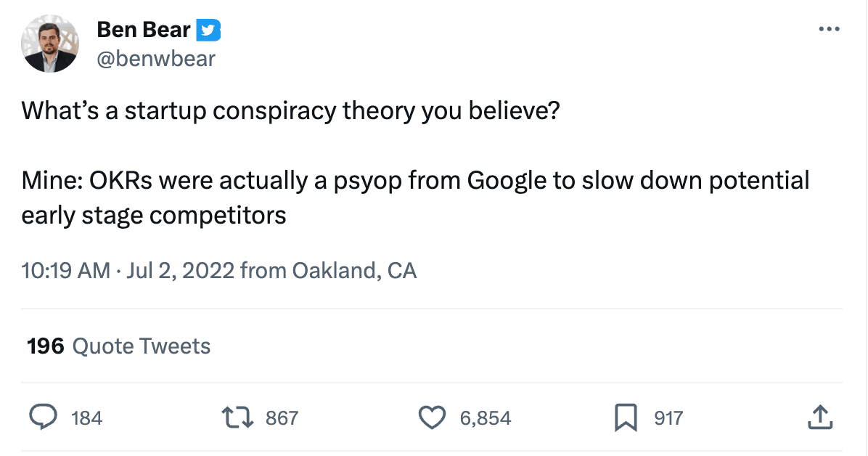Bookmark the tweet using bookmark icon
The height and width of the screenshot is (456, 868).
click(x=626, y=418)
